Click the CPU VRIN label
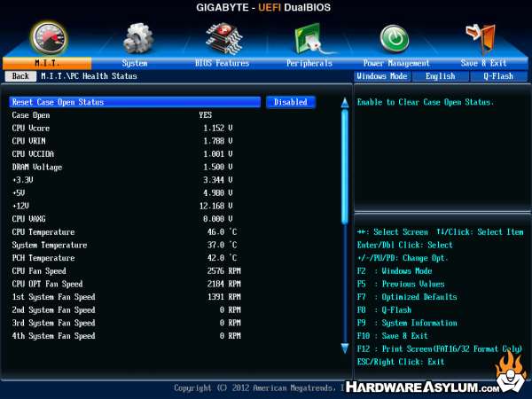 [29, 141]
